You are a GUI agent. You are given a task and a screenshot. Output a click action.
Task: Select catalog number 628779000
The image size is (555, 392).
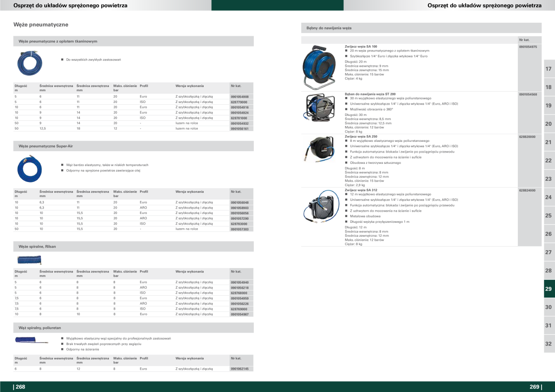point(239,102)
